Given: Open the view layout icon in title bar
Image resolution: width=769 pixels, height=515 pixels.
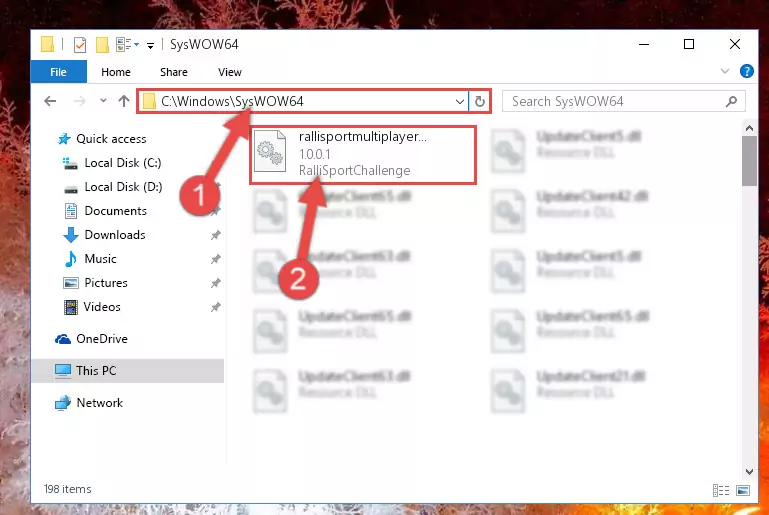Looking at the screenshot, I should click(128, 45).
